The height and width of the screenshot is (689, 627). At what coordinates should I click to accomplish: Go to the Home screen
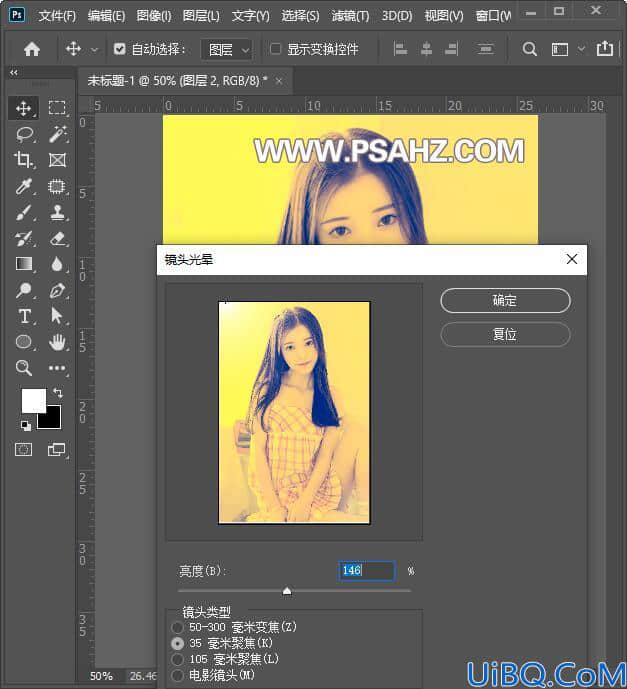point(32,49)
